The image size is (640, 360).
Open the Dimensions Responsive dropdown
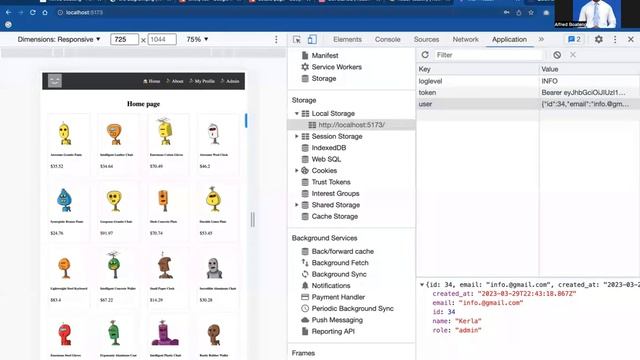tap(59, 40)
